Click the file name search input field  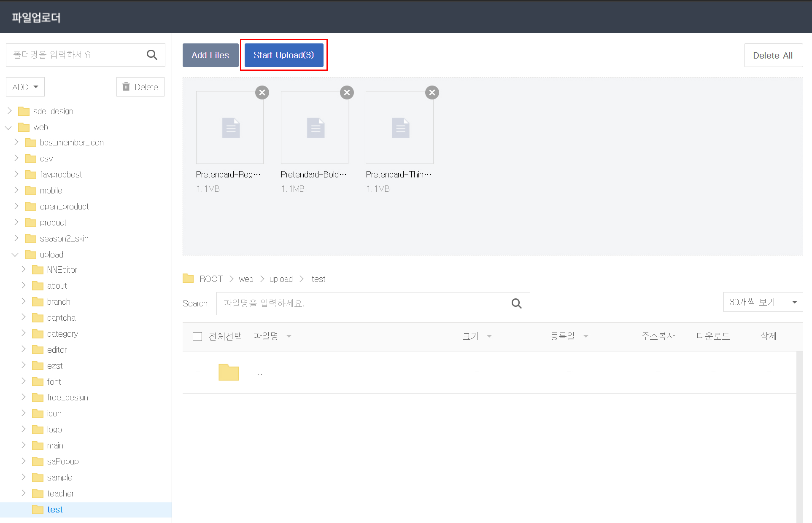[363, 303]
